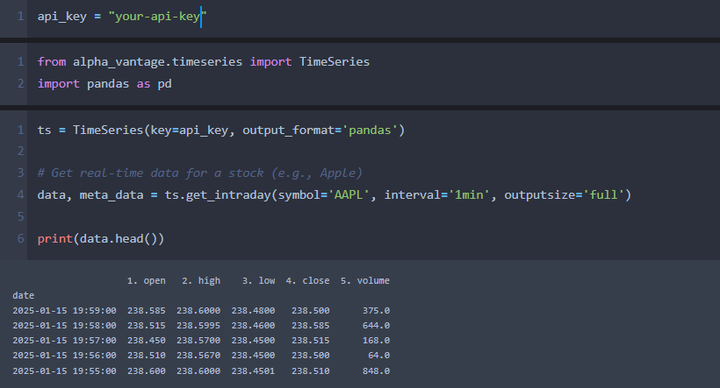The width and height of the screenshot is (720, 388).
Task: Click data.head() inside the print statement
Action: click(x=118, y=239)
